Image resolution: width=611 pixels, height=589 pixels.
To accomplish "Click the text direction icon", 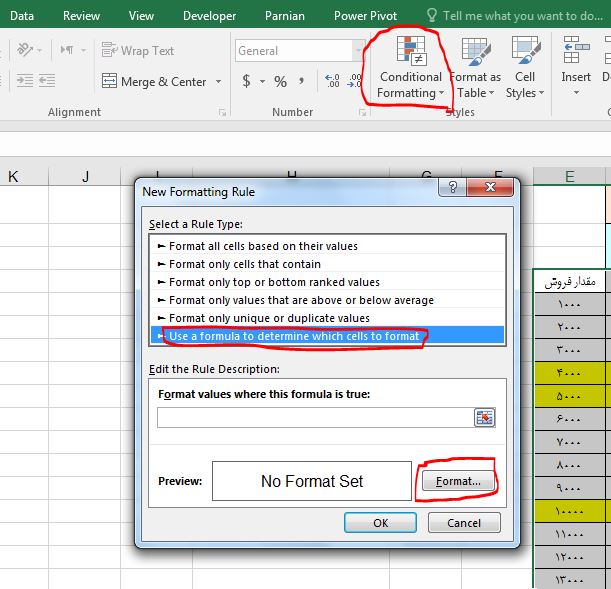I will [67, 50].
